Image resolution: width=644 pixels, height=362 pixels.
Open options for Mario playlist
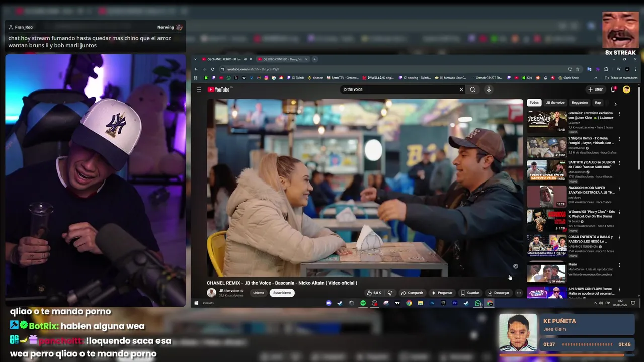point(619,265)
